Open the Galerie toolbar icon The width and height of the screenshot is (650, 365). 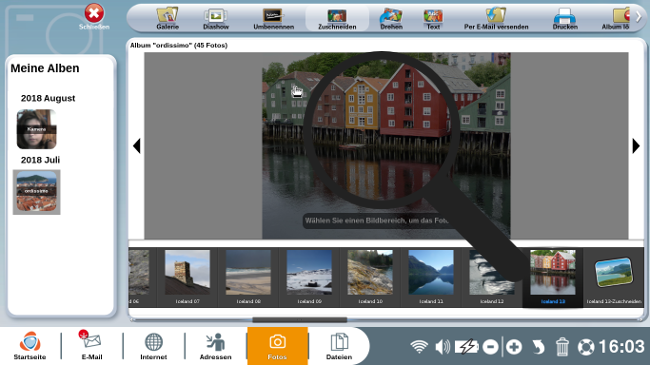[x=167, y=19]
